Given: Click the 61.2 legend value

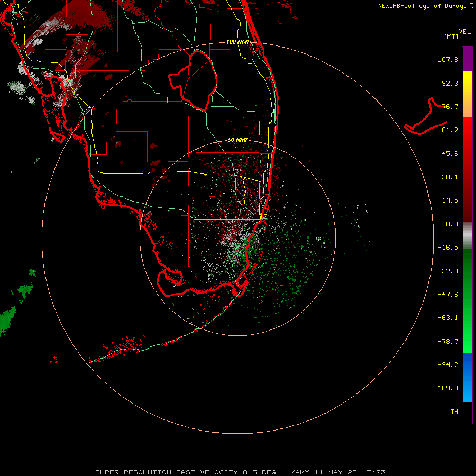Looking at the screenshot, I should 450,130.
